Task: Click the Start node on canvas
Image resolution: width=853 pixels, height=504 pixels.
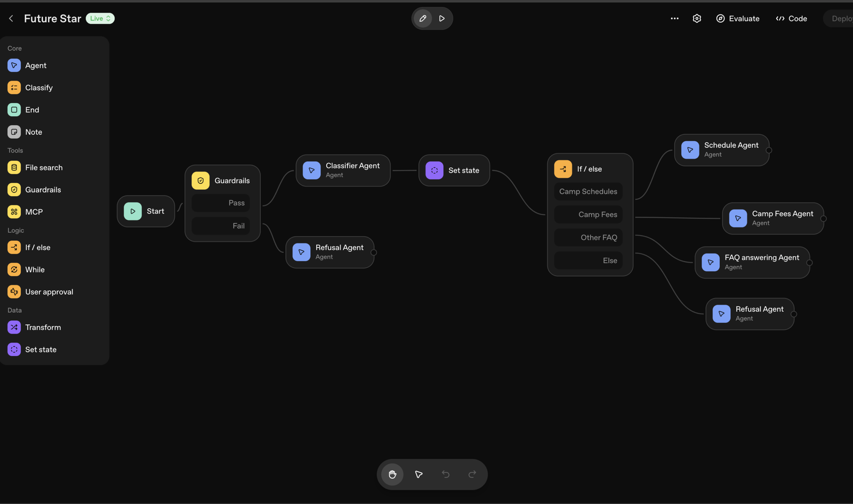Action: click(x=146, y=212)
